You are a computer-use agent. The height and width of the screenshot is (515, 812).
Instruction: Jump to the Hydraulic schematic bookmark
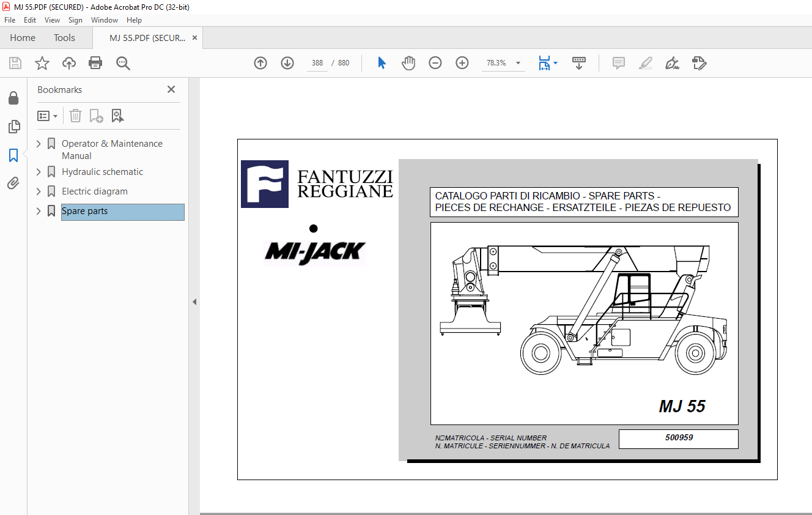tap(102, 172)
